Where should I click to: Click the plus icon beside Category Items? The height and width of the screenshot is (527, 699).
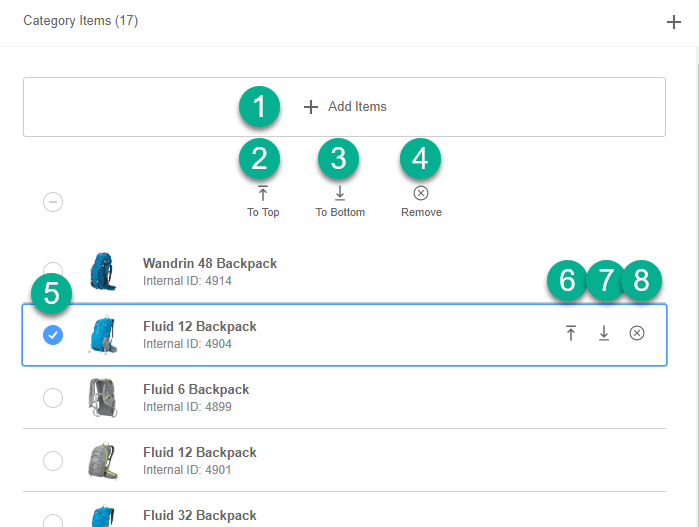click(674, 22)
